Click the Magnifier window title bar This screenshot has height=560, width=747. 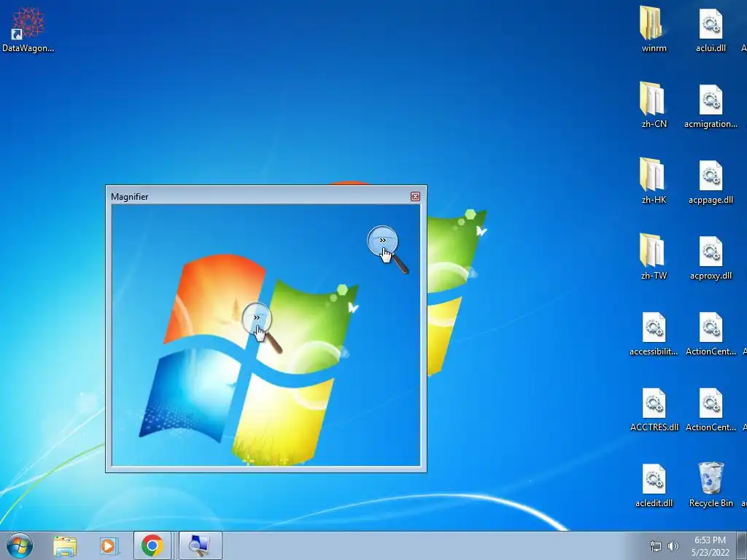coord(260,197)
